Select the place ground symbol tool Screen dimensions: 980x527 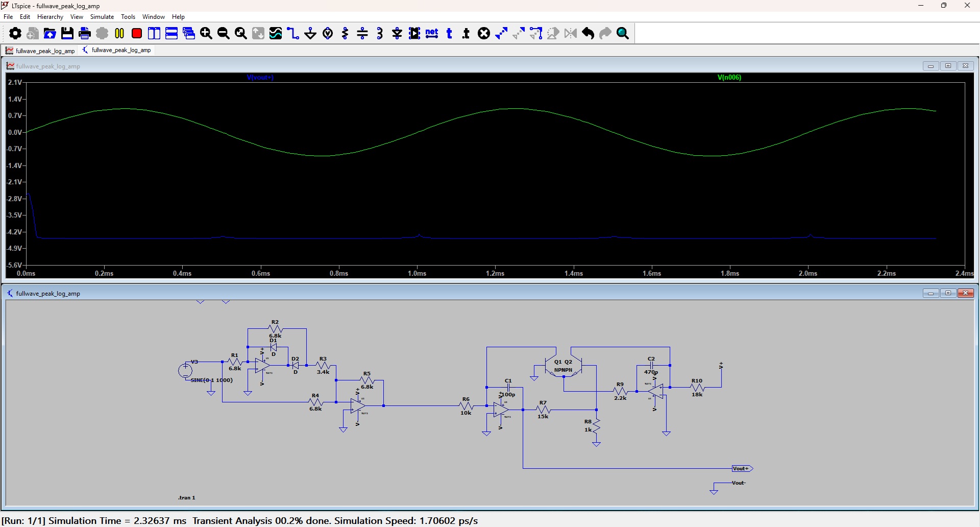click(x=310, y=34)
